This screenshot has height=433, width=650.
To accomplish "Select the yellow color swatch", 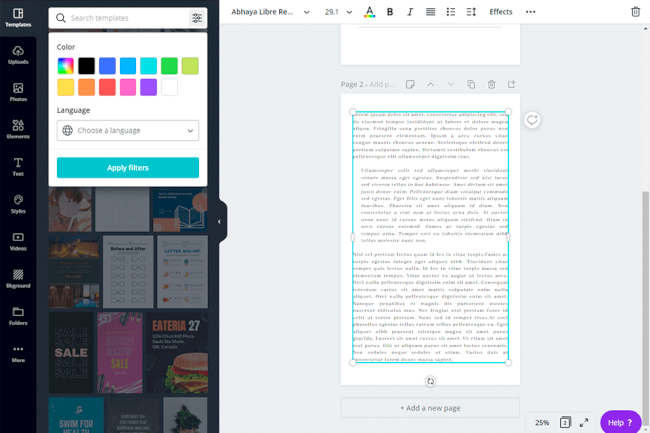I will 65,87.
